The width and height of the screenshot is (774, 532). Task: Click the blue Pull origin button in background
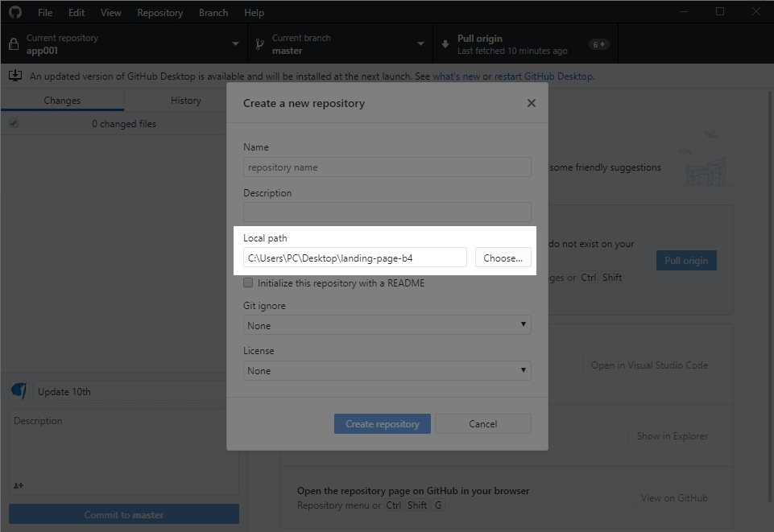pyautogui.click(x=686, y=260)
